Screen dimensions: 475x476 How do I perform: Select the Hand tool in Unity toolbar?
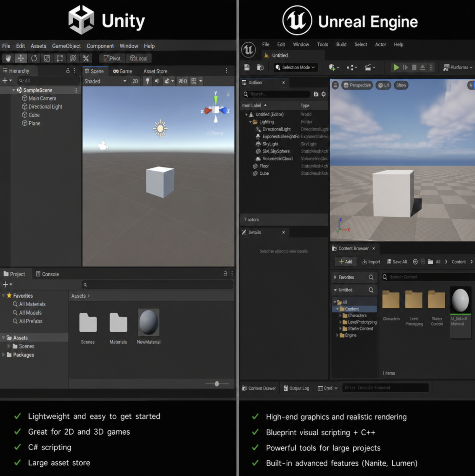coord(8,58)
